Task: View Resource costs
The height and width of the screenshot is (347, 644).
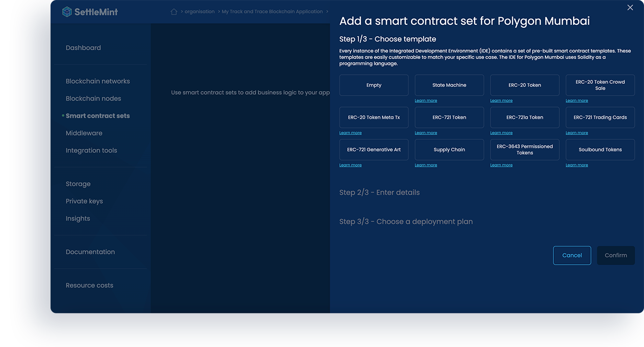Action: pos(90,285)
